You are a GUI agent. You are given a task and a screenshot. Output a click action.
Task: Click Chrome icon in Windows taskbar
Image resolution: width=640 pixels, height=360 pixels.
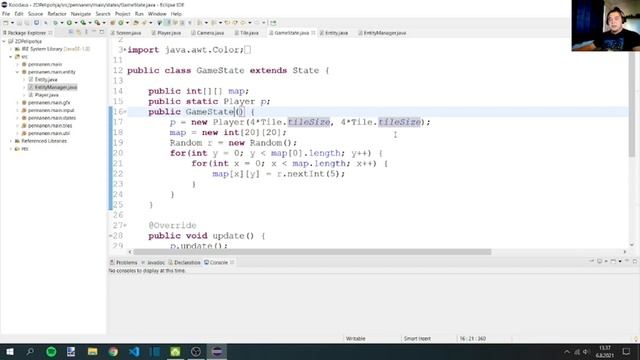(x=113, y=352)
